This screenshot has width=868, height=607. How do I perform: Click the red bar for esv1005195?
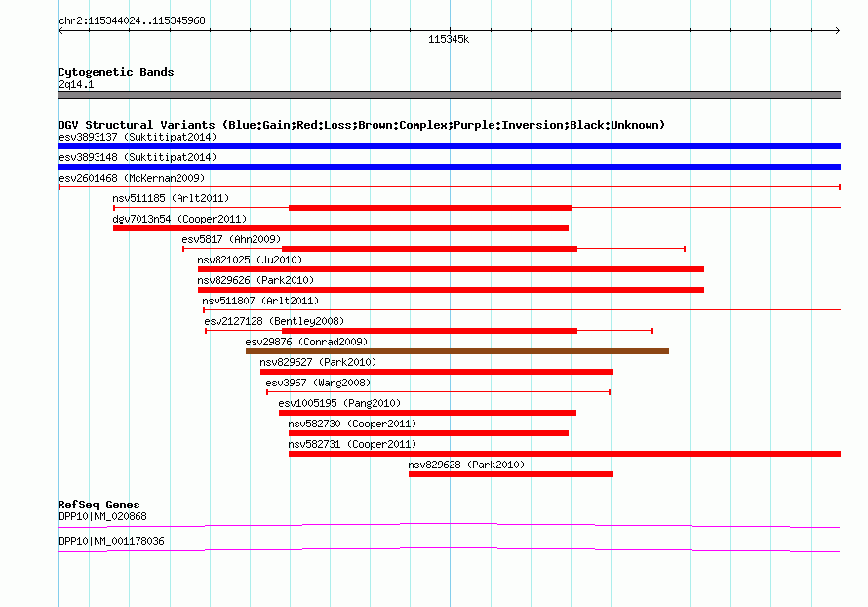click(x=427, y=413)
